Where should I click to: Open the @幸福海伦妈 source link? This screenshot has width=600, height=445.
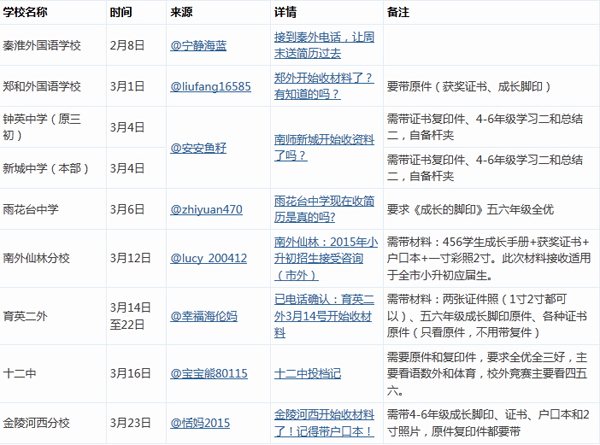tap(204, 316)
